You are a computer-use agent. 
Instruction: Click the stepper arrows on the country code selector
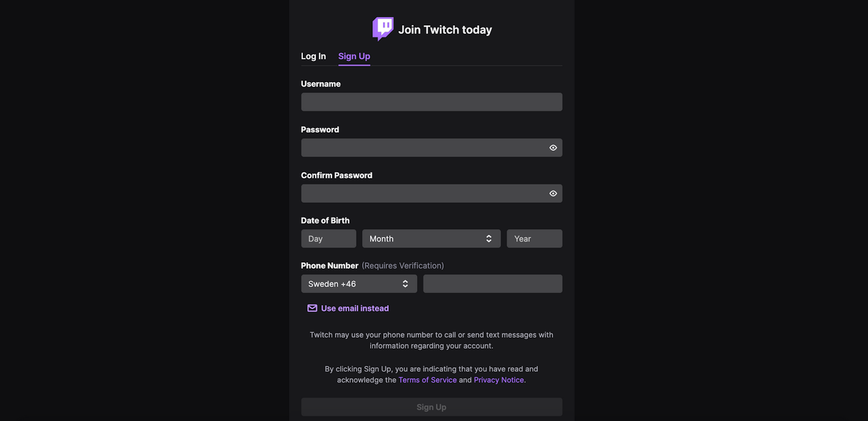405,284
